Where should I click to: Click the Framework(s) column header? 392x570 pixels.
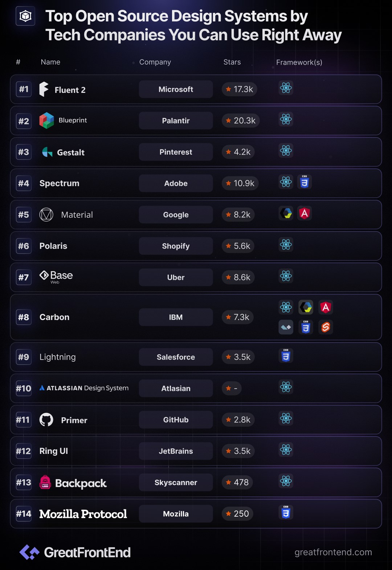pyautogui.click(x=299, y=62)
